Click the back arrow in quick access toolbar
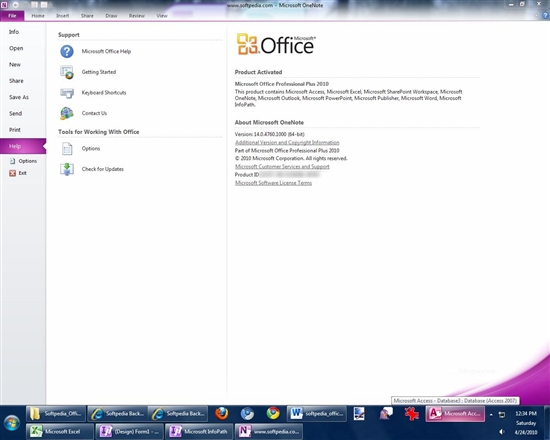The image size is (550, 440). (16, 5)
